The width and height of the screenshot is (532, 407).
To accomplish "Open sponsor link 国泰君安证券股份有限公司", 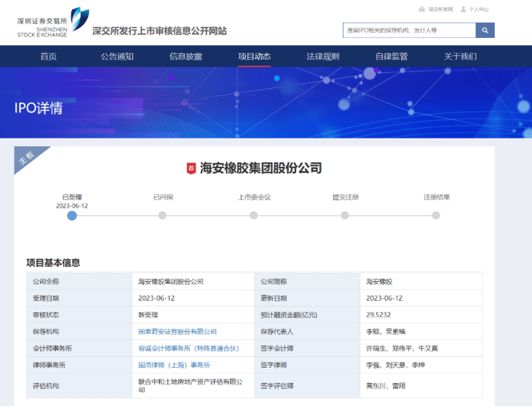I will coord(177,331).
